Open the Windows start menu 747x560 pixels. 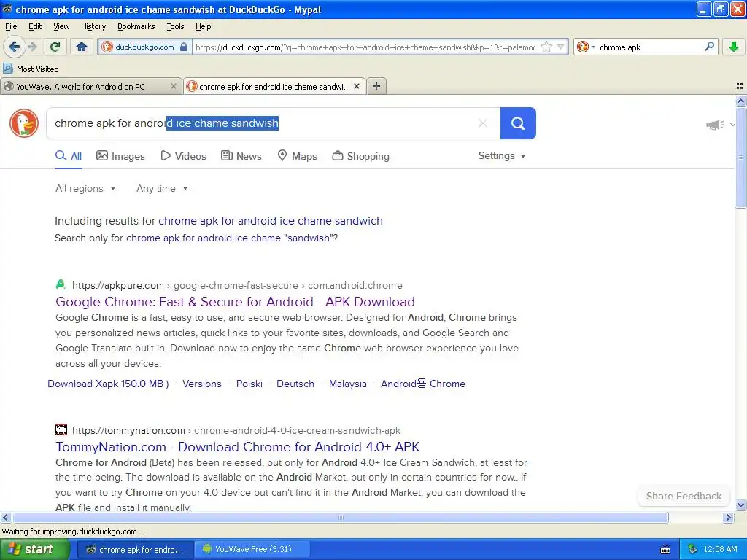pyautogui.click(x=34, y=549)
